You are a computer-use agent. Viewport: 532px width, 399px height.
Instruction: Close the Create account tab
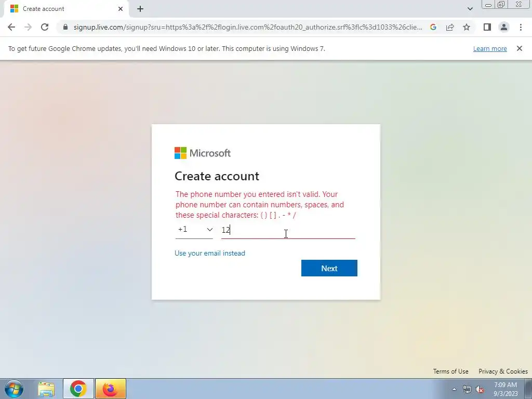pos(121,9)
